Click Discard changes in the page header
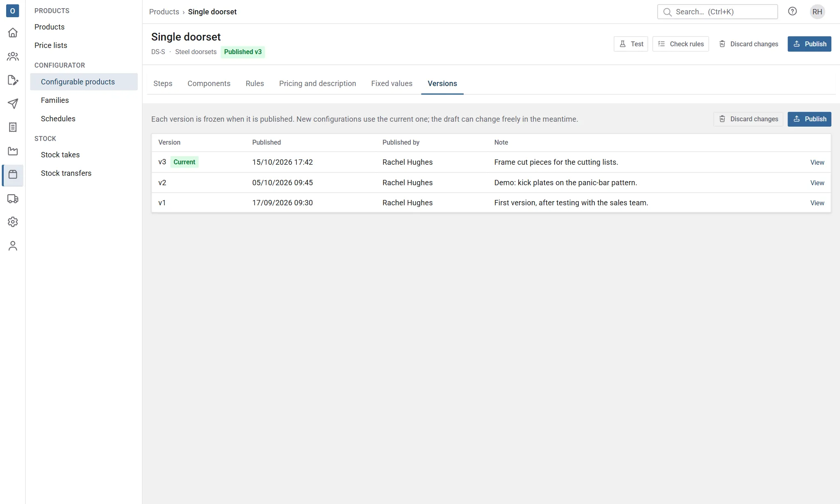 [x=748, y=44]
